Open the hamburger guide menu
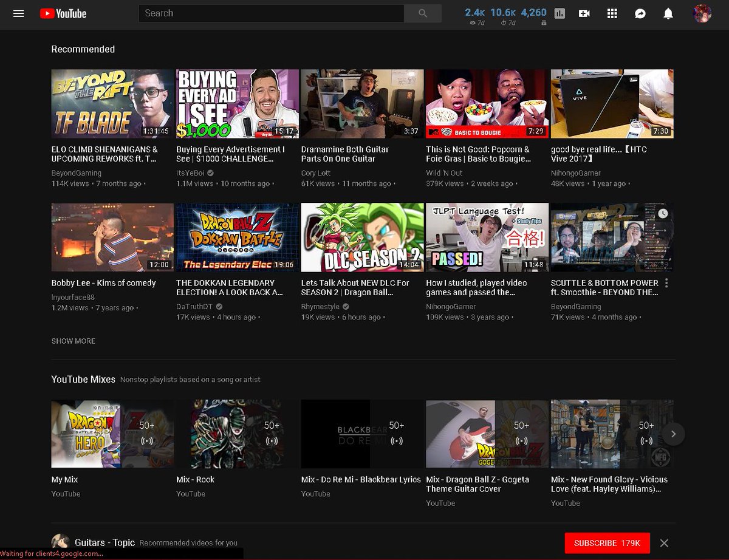This screenshot has height=560, width=729. tap(19, 13)
